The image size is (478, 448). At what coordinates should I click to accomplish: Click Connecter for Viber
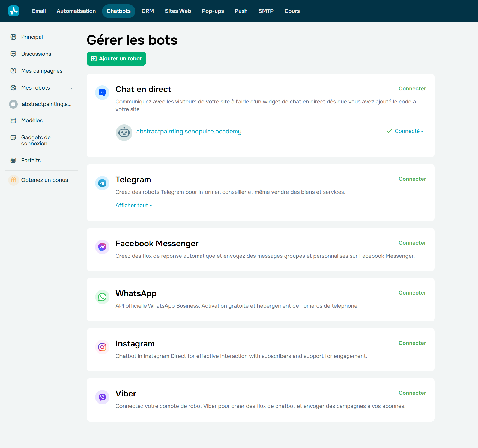tap(412, 393)
